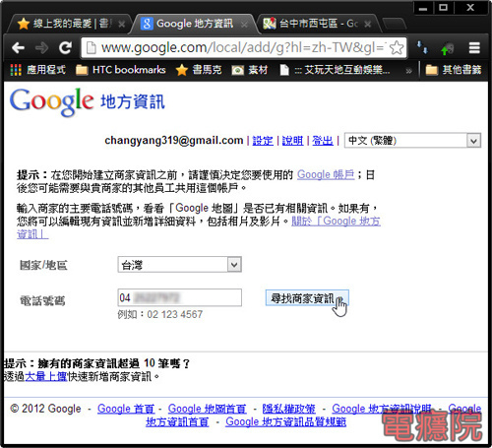Open the 大量上傳 link

coord(46,376)
